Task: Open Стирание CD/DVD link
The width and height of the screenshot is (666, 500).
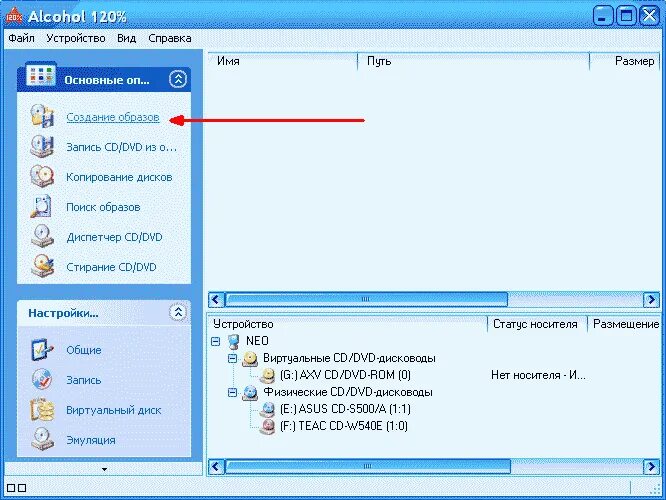Action: point(111,267)
